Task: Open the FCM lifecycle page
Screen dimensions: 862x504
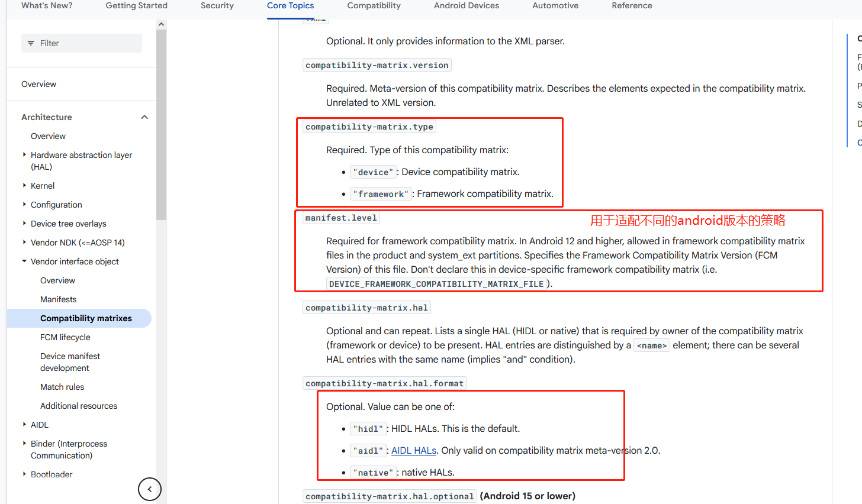Action: coord(65,337)
